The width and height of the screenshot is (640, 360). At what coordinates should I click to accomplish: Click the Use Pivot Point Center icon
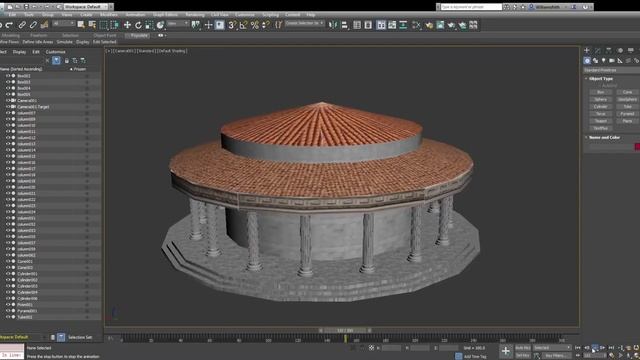196,25
